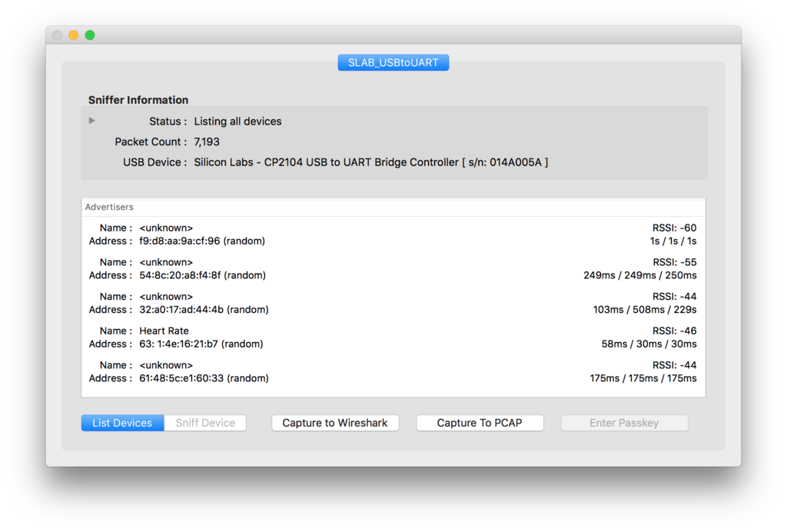The height and width of the screenshot is (532, 787).
Task: Activate the List Devices segment
Action: tap(122, 423)
